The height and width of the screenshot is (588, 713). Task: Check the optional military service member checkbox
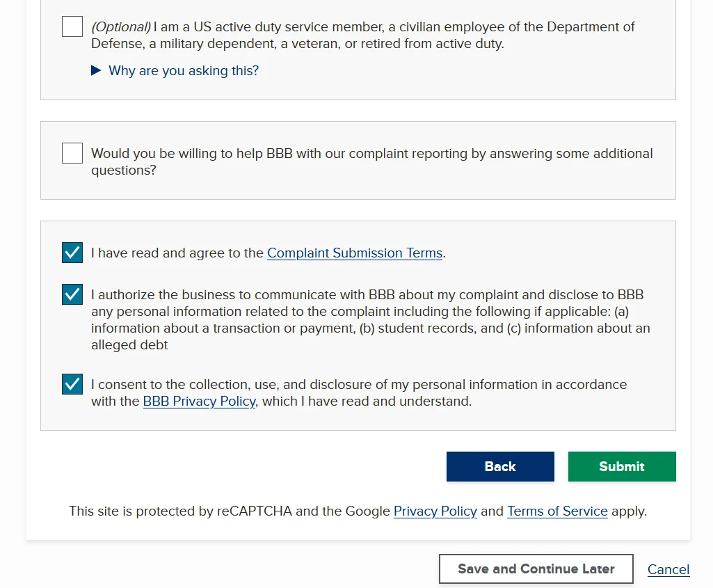point(72,27)
